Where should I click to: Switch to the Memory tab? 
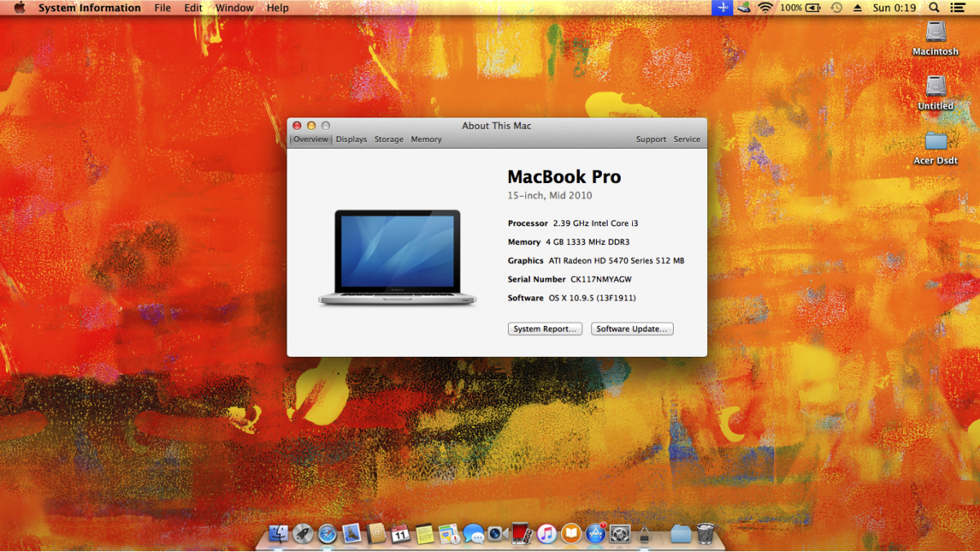pos(426,140)
